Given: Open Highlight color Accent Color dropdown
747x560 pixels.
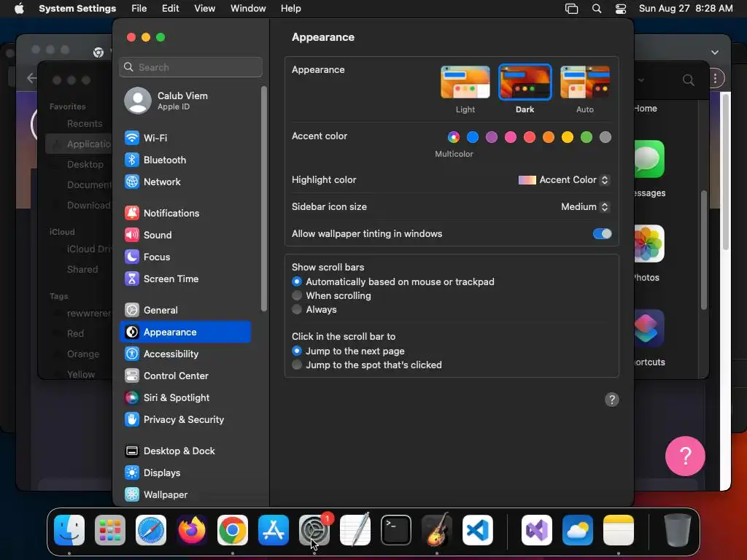Looking at the screenshot, I should click(x=564, y=180).
